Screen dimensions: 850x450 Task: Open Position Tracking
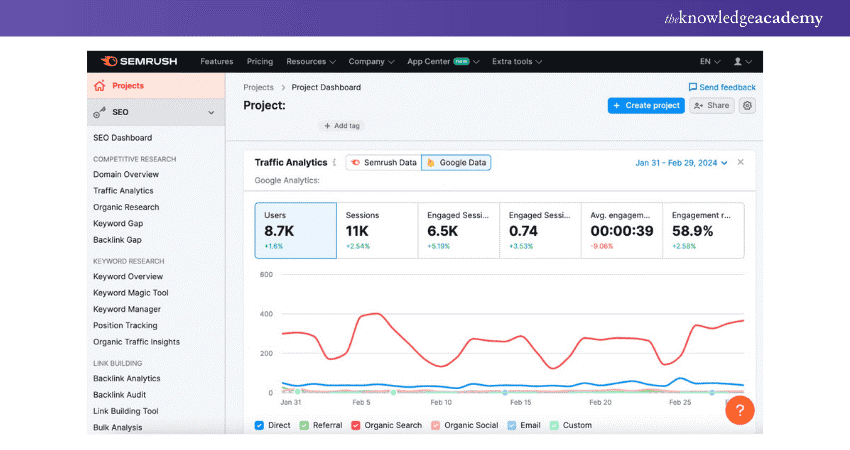point(125,325)
